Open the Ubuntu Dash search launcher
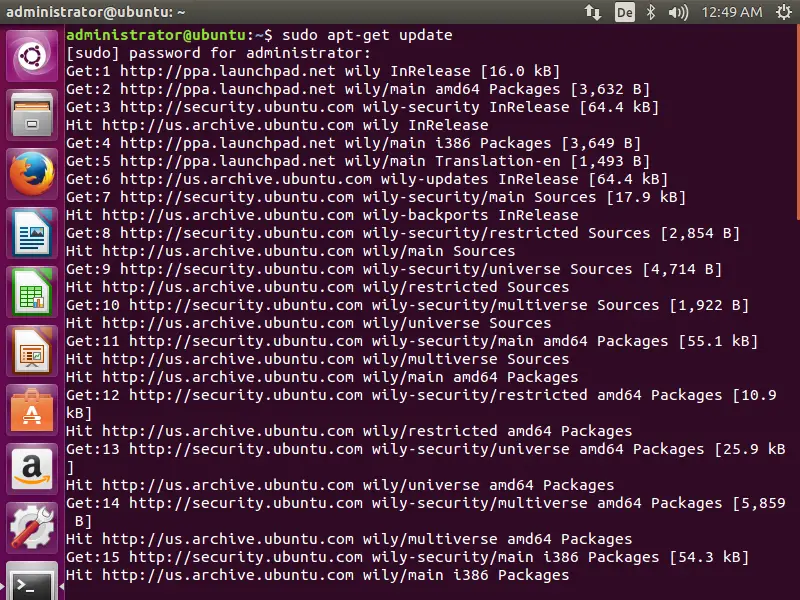 tap(32, 56)
